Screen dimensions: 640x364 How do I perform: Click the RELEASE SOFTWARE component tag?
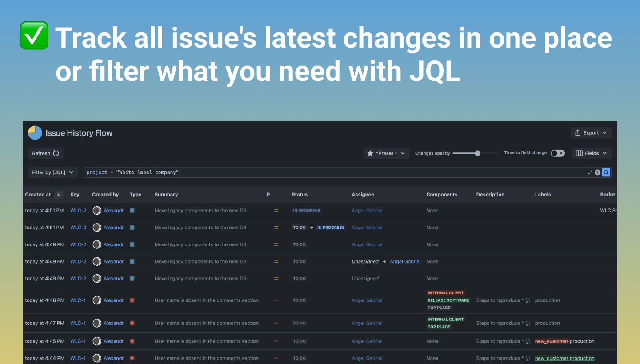[x=448, y=300]
